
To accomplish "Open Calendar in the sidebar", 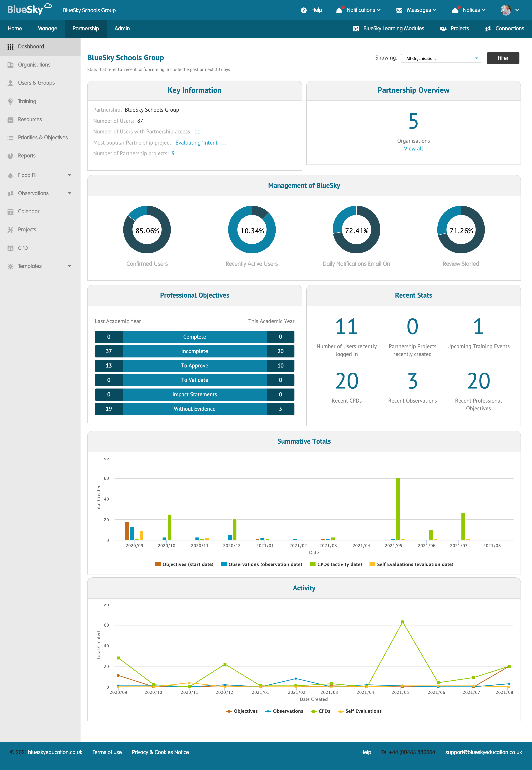I will click(x=29, y=211).
